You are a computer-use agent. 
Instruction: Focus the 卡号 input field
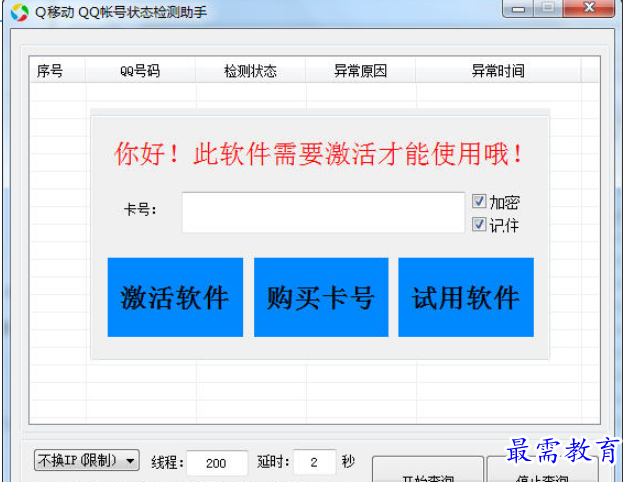(x=323, y=212)
